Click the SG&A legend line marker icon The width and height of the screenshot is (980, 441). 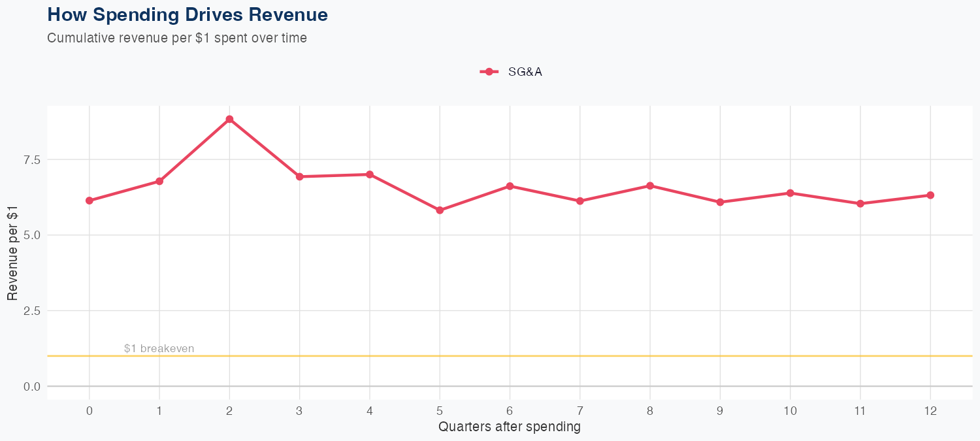(489, 72)
